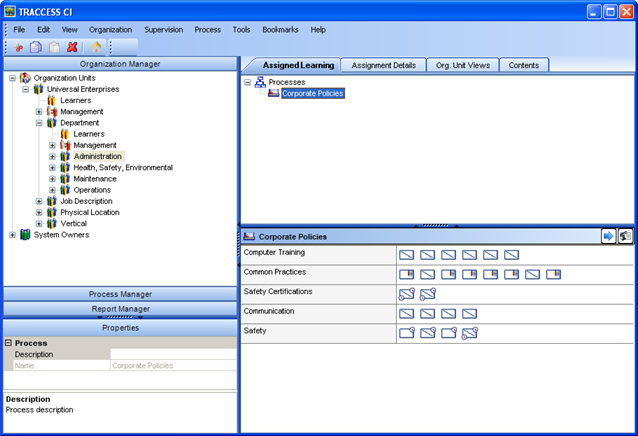Image resolution: width=638 pixels, height=436 pixels.
Task: Click the rightmost icon in Corporate Policies header
Action: [625, 236]
